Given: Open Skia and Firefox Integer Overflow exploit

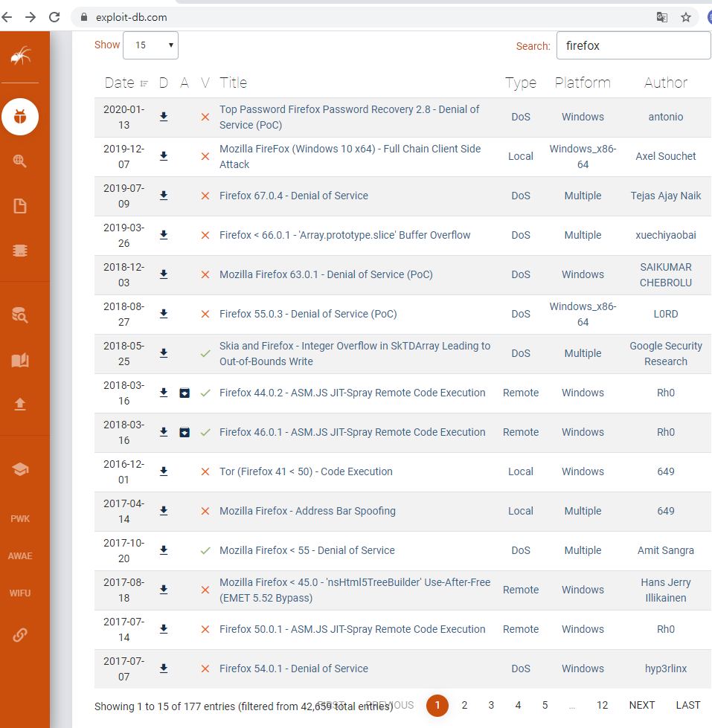Looking at the screenshot, I should coord(355,354).
